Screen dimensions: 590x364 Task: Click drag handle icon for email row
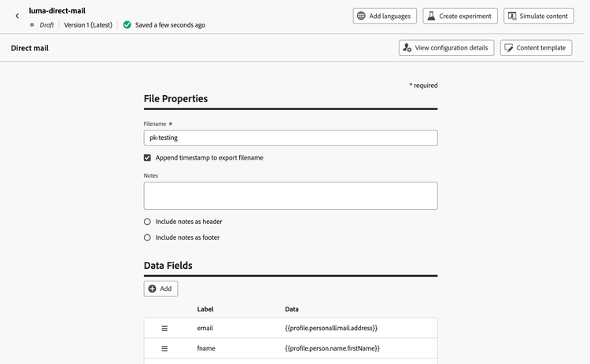pyautogui.click(x=165, y=328)
